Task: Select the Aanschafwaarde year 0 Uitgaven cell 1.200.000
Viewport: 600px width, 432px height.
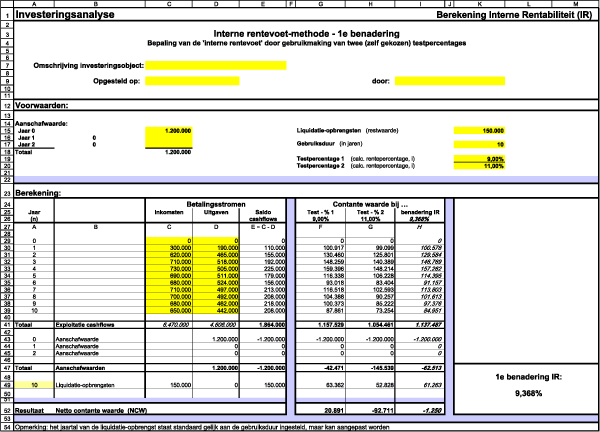Action: point(216,339)
